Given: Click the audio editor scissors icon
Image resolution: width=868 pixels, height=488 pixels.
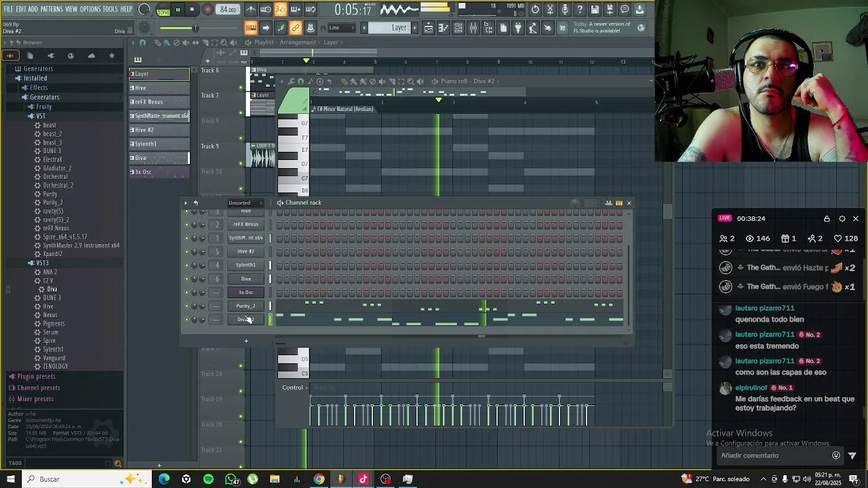Looking at the screenshot, I should point(550,9).
